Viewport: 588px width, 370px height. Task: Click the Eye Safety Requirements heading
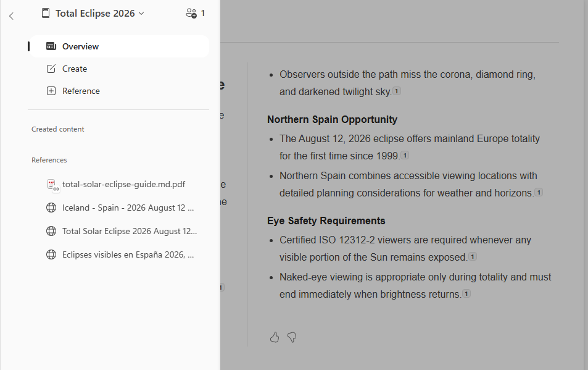click(326, 221)
